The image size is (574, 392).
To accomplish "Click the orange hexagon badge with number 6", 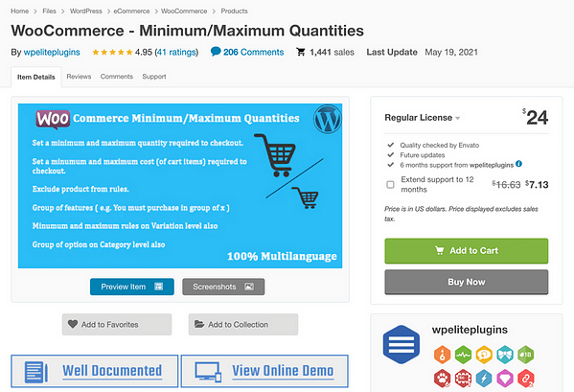I will tap(442, 355).
